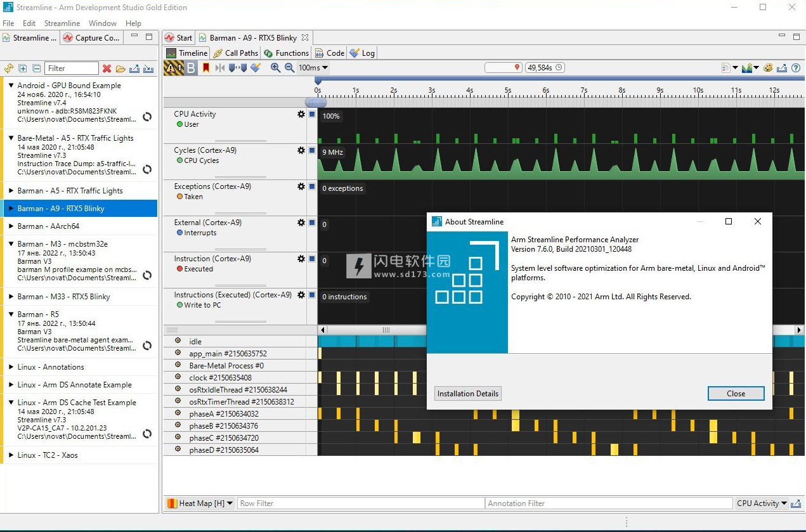Collapse all captures with the minus icon
Screen dimensions: 806x532
(x=37, y=68)
